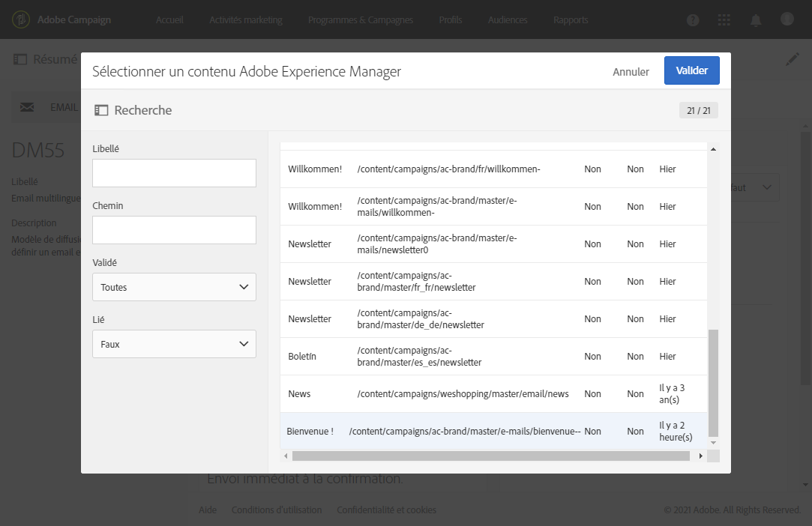Click Annuler to cancel the dialog
This screenshot has width=812, height=526.
(x=631, y=72)
